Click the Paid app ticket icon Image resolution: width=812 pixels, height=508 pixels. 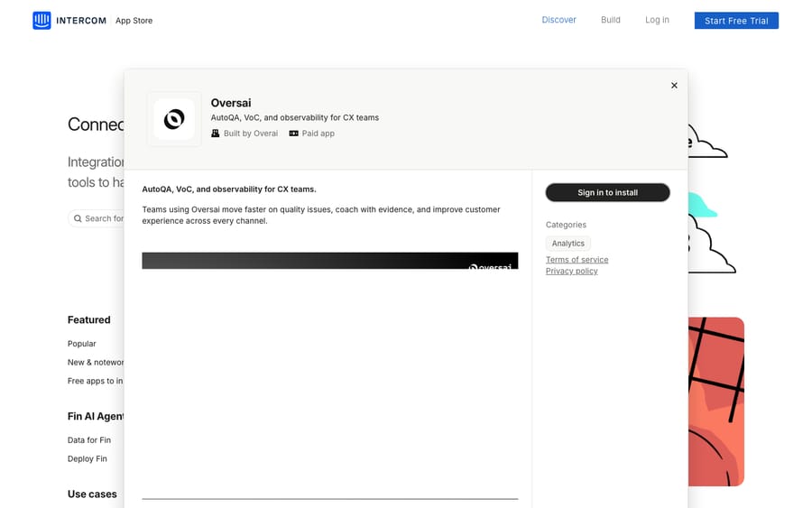293,134
